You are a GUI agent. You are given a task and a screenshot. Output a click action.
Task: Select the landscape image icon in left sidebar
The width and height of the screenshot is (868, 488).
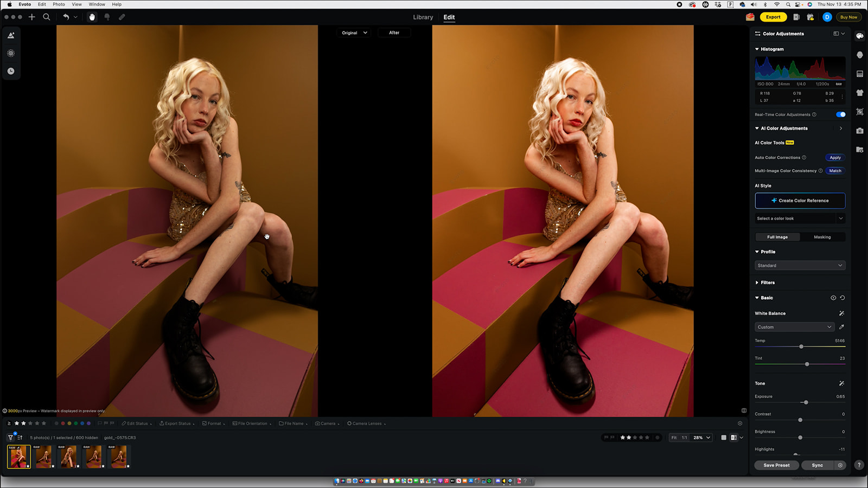[x=11, y=35]
